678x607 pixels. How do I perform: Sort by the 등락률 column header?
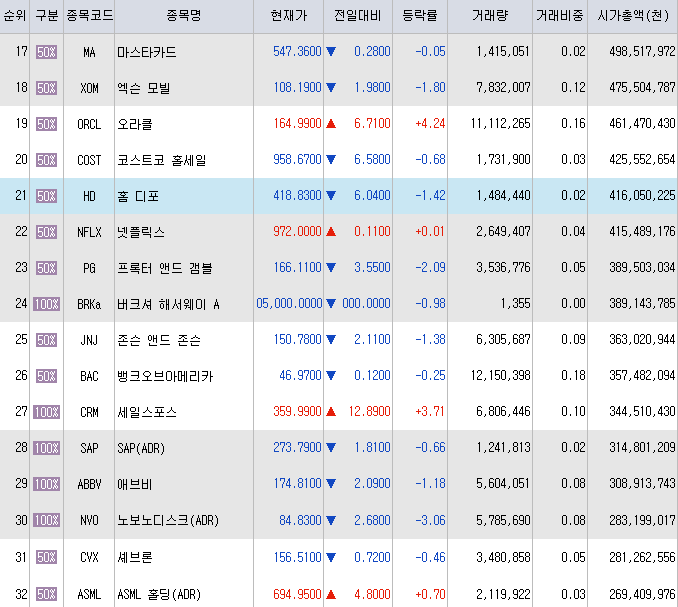click(420, 16)
